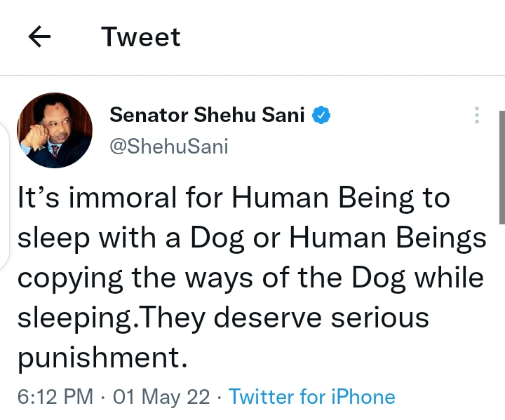The width and height of the screenshot is (505, 420).
Task: Open the three-dot more options menu
Action: 477,116
